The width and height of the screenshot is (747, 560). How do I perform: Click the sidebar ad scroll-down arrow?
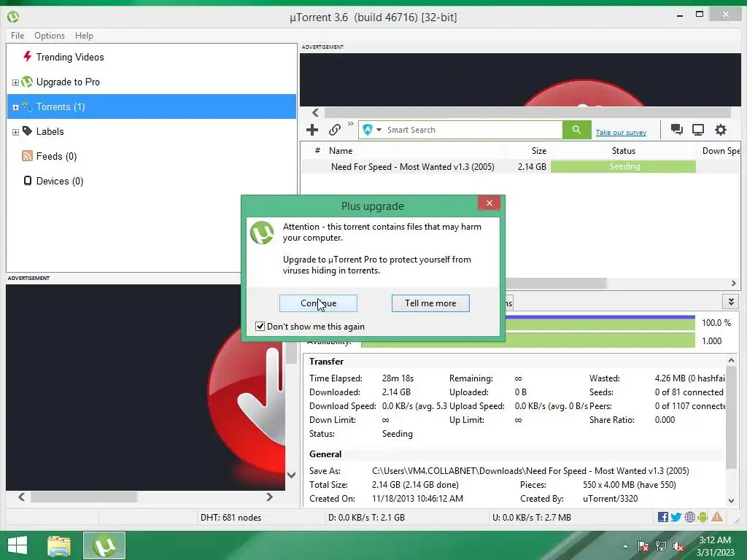click(292, 475)
